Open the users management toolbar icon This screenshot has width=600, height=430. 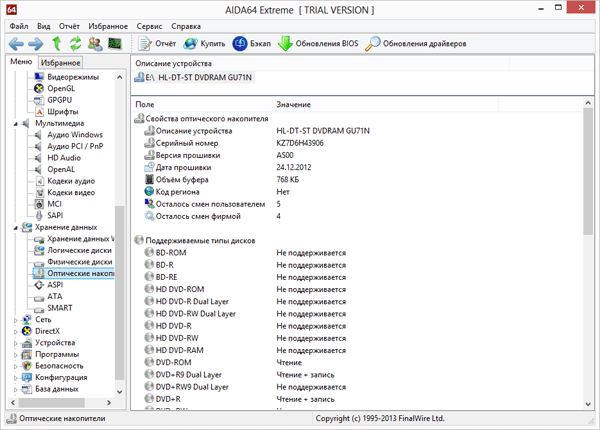(95, 44)
